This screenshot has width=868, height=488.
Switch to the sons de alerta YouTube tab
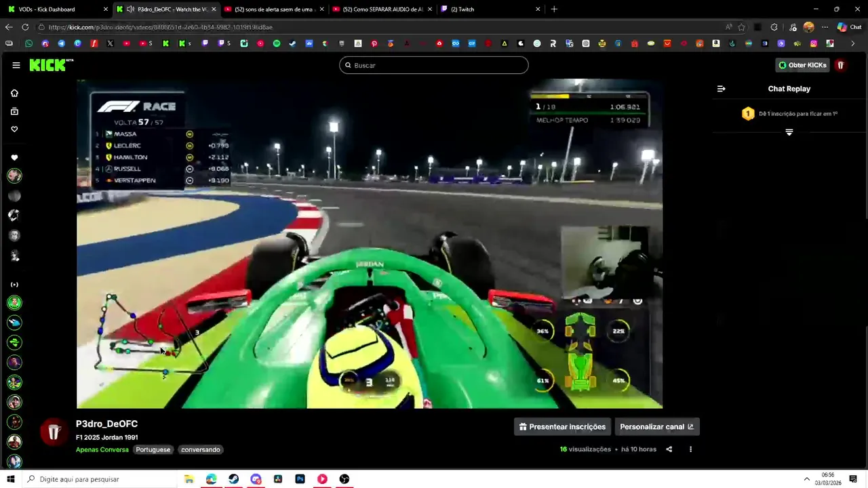tap(275, 9)
